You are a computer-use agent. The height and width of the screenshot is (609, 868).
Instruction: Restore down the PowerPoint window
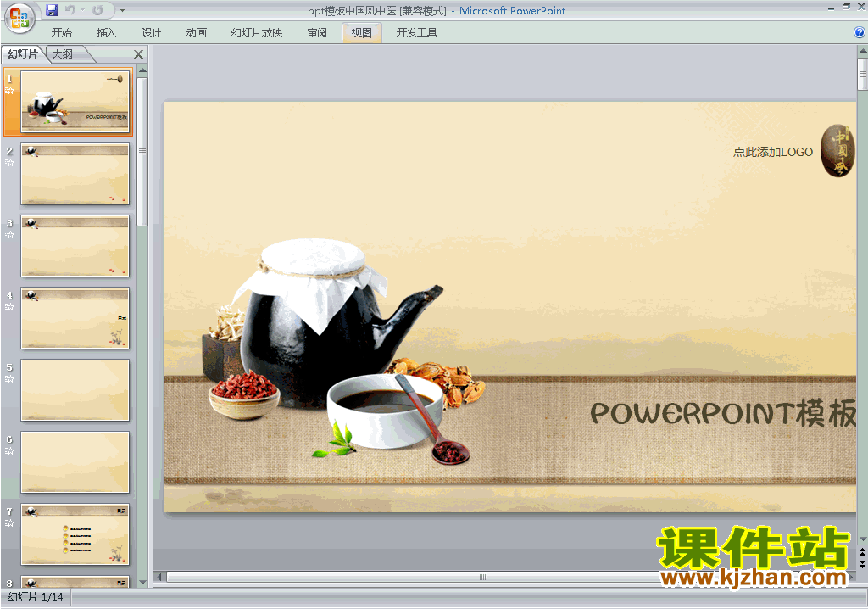click(x=846, y=7)
